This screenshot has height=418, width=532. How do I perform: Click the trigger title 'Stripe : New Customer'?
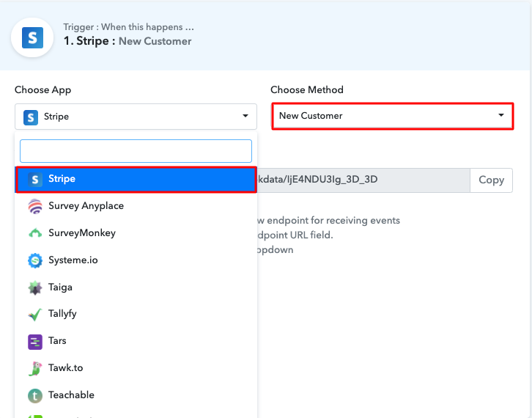[128, 41]
